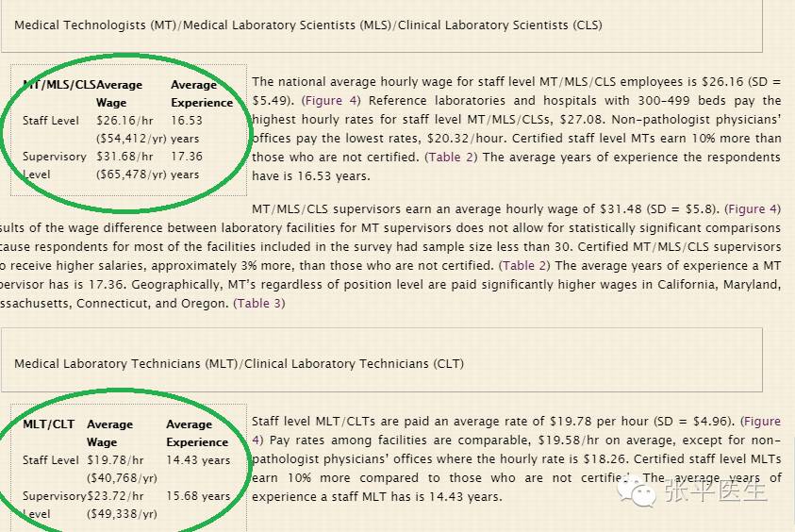Viewport: 795px width, 532px height.
Task: Click "Staff Level" in the MLT/CLT table
Action: 51,460
